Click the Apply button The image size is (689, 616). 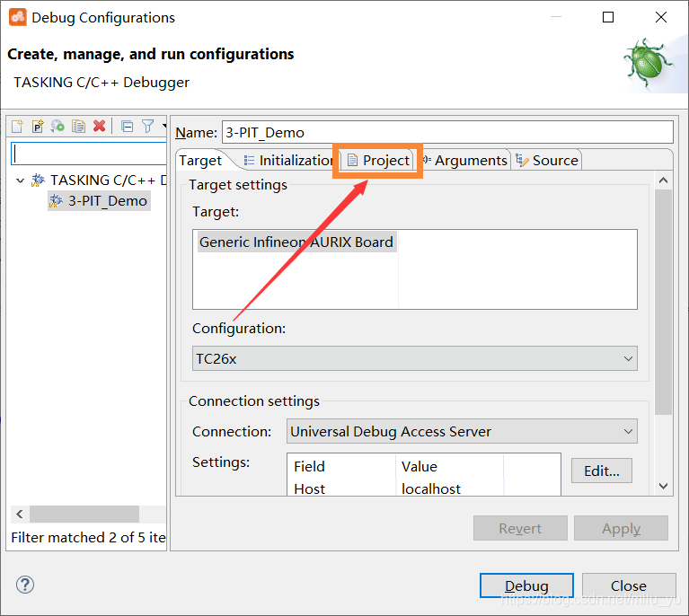[621, 528]
